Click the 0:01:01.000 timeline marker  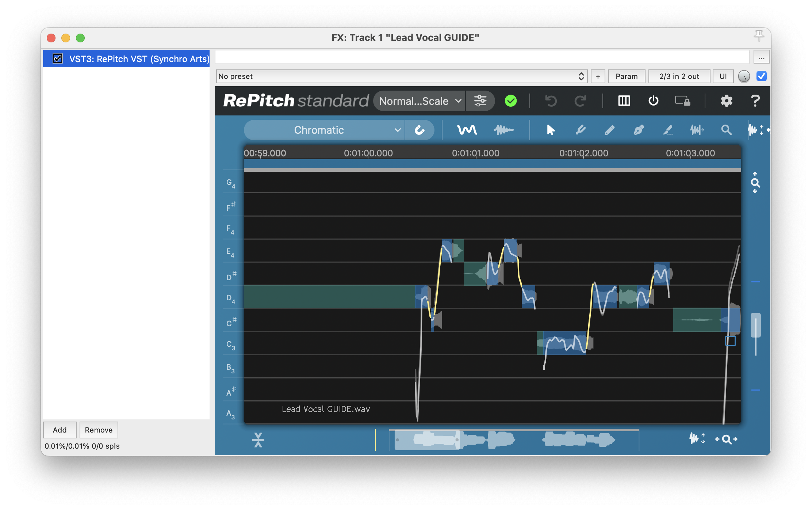tap(475, 153)
